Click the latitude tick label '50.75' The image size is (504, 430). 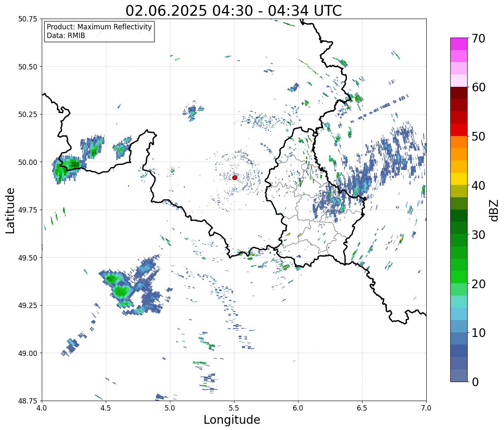(x=28, y=19)
